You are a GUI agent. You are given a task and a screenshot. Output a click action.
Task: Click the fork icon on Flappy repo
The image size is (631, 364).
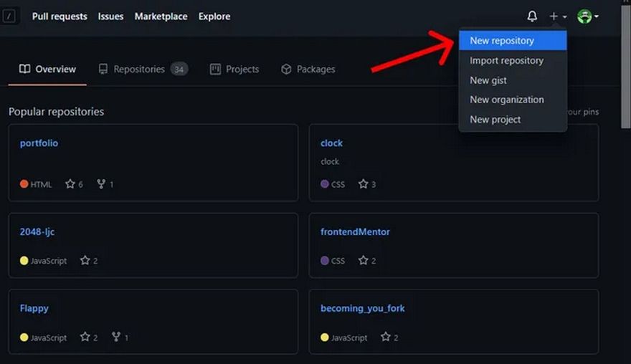[116, 337]
